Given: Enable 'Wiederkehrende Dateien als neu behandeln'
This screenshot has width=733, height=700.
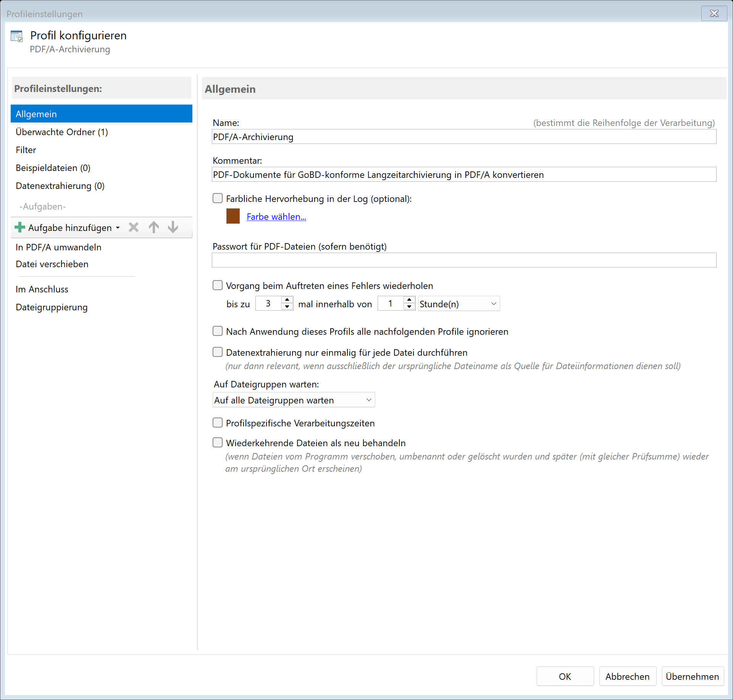Looking at the screenshot, I should pyautogui.click(x=218, y=442).
